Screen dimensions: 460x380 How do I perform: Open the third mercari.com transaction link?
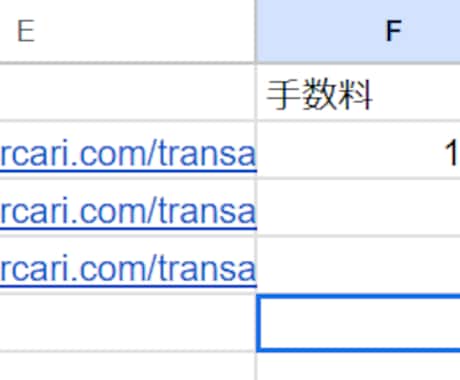128,269
